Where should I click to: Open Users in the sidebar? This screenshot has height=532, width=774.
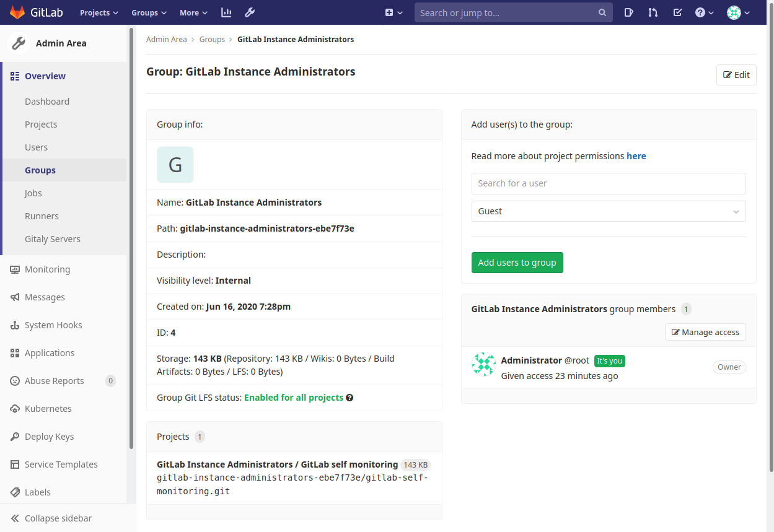tap(36, 147)
